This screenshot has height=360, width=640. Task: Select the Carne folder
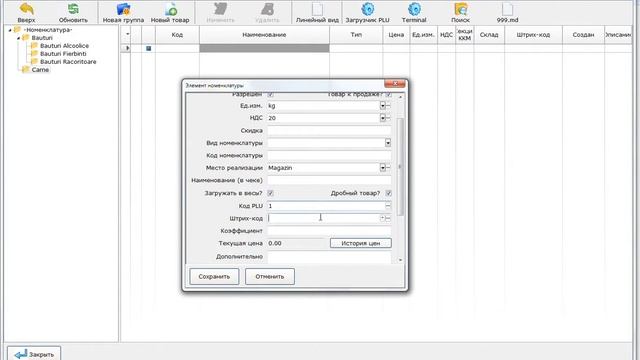40,70
